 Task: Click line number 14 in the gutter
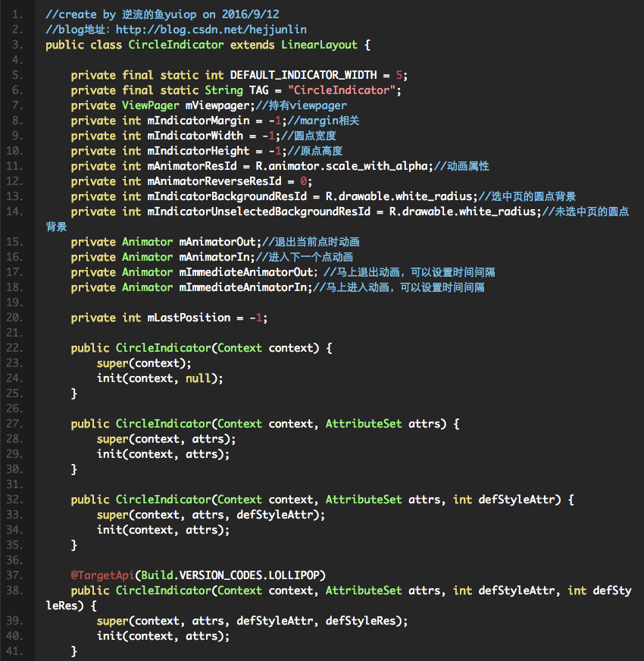(x=14, y=211)
